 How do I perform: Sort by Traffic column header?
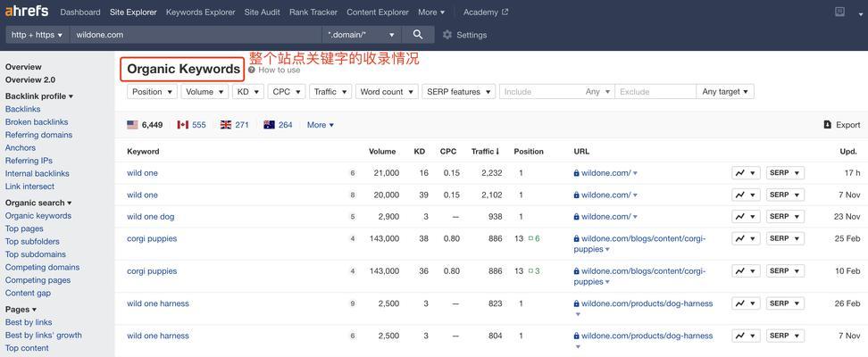pyautogui.click(x=486, y=151)
